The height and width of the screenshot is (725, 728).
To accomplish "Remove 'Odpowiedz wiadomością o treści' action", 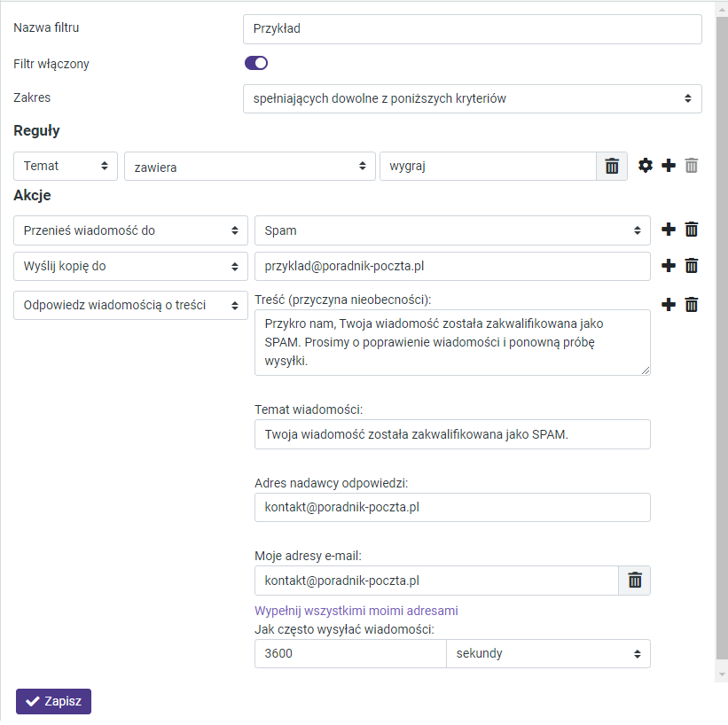I will [692, 305].
